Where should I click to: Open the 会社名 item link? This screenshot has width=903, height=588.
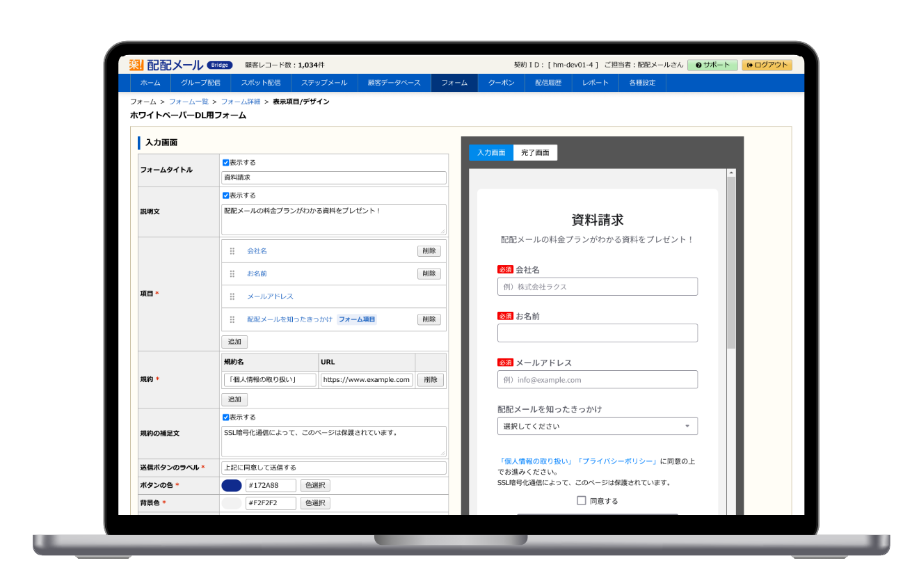[257, 251]
